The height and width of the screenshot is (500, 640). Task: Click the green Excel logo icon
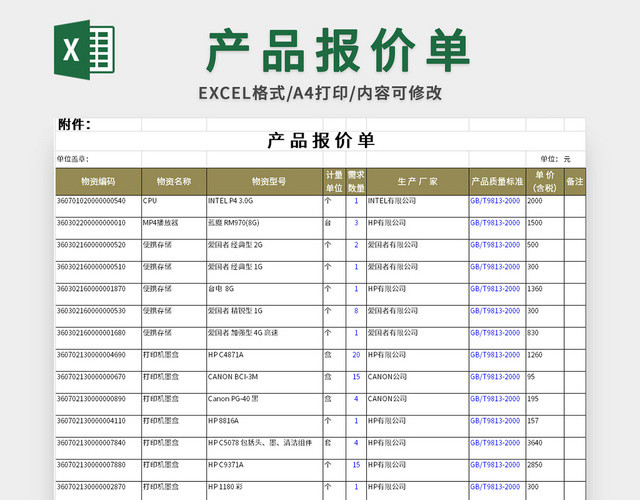[x=84, y=49]
